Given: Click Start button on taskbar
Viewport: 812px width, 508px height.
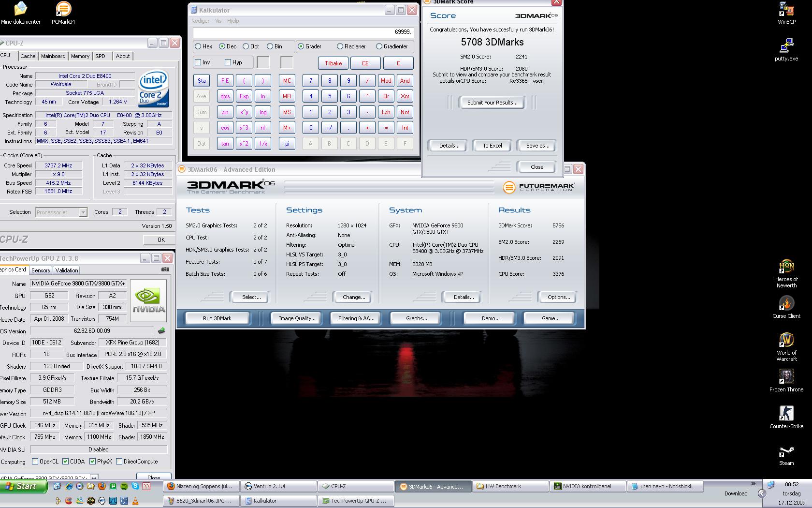Looking at the screenshot, I should pos(24,486).
